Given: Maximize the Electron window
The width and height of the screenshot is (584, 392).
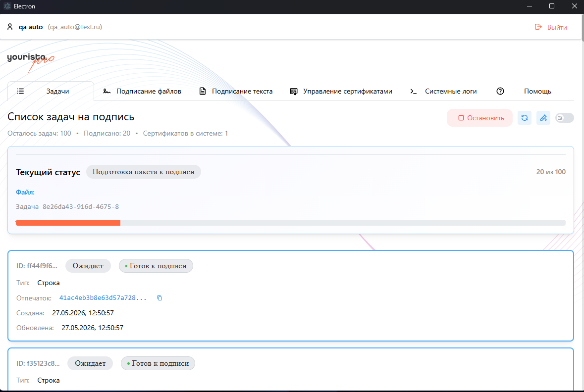Looking at the screenshot, I should pos(552,6).
